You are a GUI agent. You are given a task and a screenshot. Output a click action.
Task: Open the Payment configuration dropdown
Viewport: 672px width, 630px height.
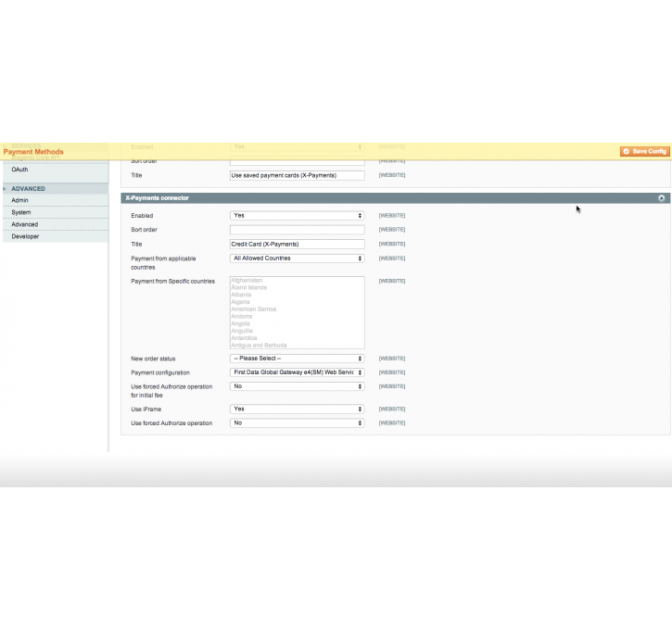click(x=297, y=372)
